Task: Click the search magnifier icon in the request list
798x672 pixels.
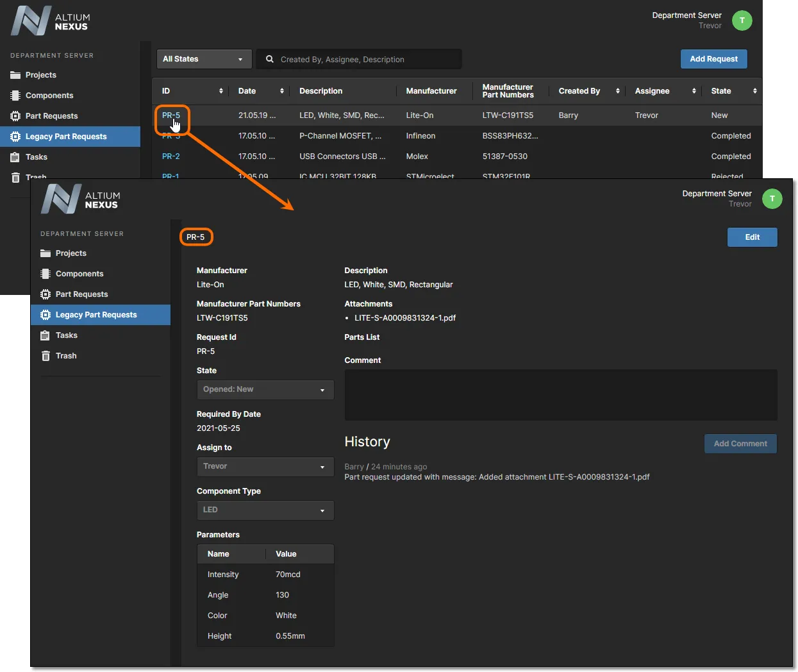Action: click(x=270, y=59)
